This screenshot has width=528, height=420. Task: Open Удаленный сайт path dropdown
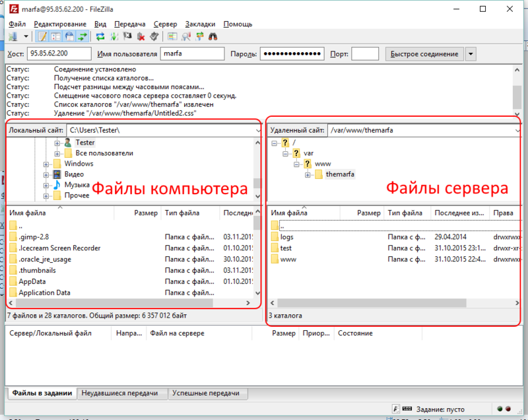[x=517, y=130]
